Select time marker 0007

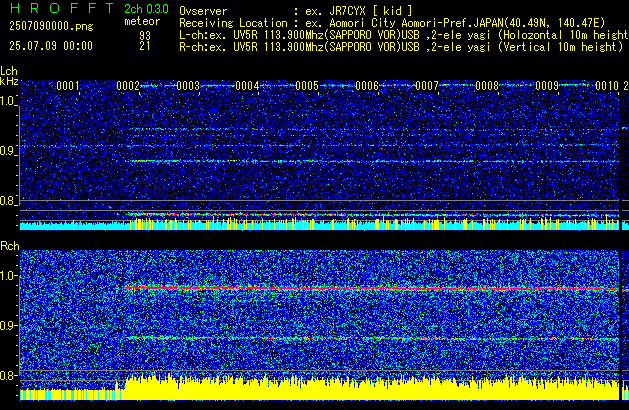click(x=427, y=86)
